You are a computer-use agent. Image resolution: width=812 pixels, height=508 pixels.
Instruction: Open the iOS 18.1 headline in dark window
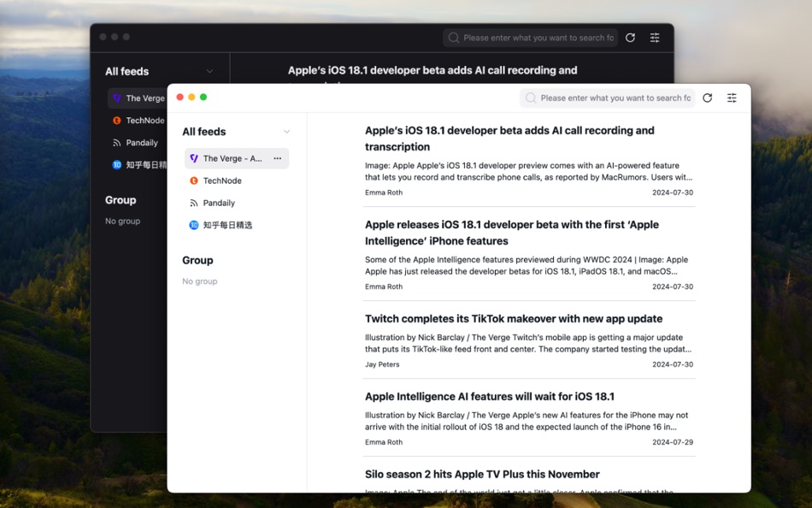432,70
